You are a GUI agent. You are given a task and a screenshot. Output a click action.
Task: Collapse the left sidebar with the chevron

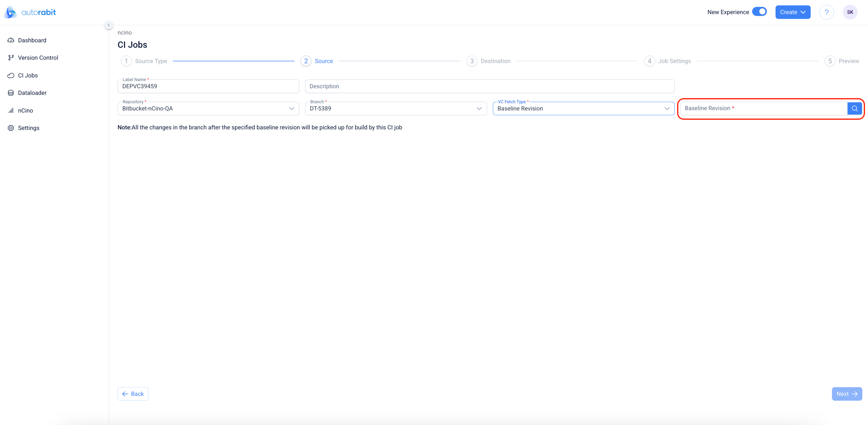(108, 25)
